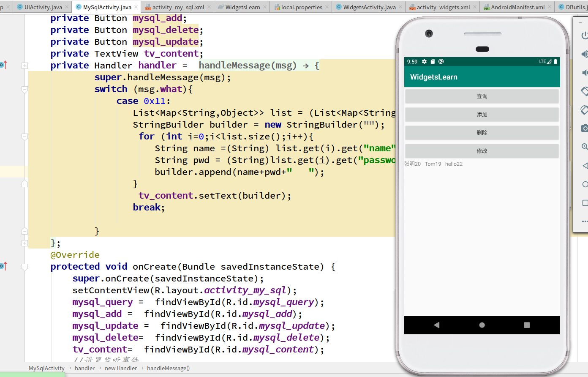Image resolution: width=588 pixels, height=377 pixels.
Task: Tap the 删除 button in emulator
Action: [482, 133]
